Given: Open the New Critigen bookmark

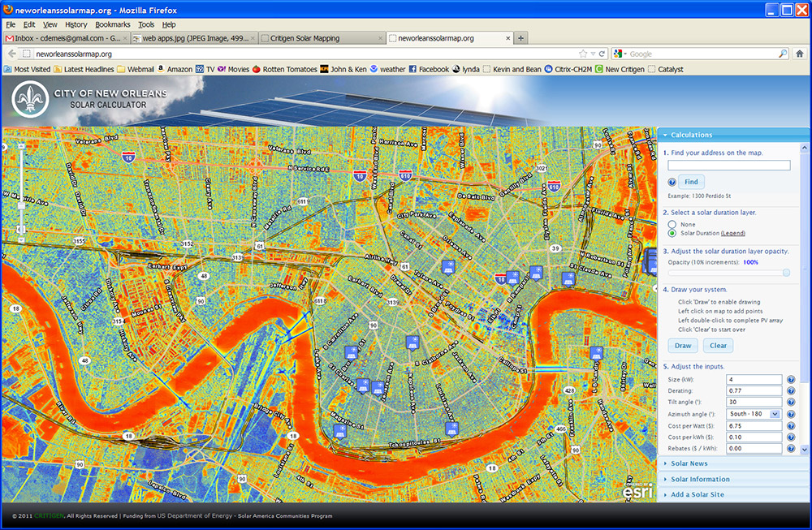Looking at the screenshot, I should (620, 69).
